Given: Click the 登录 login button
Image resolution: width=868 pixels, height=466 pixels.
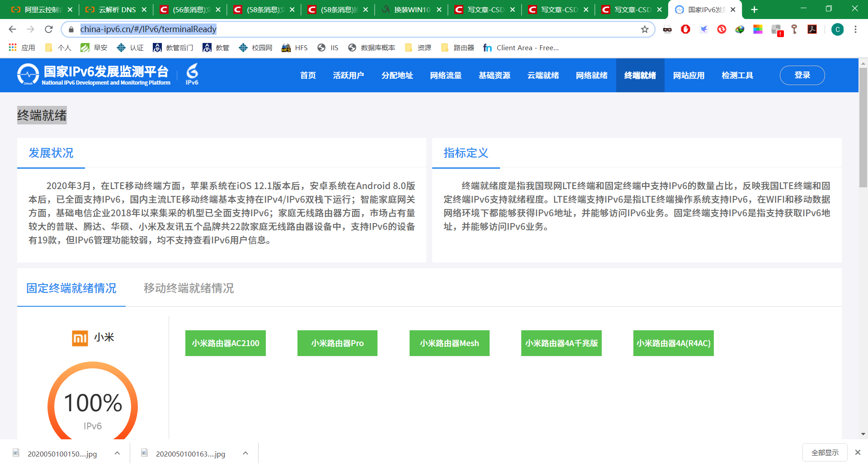Looking at the screenshot, I should (802, 75).
